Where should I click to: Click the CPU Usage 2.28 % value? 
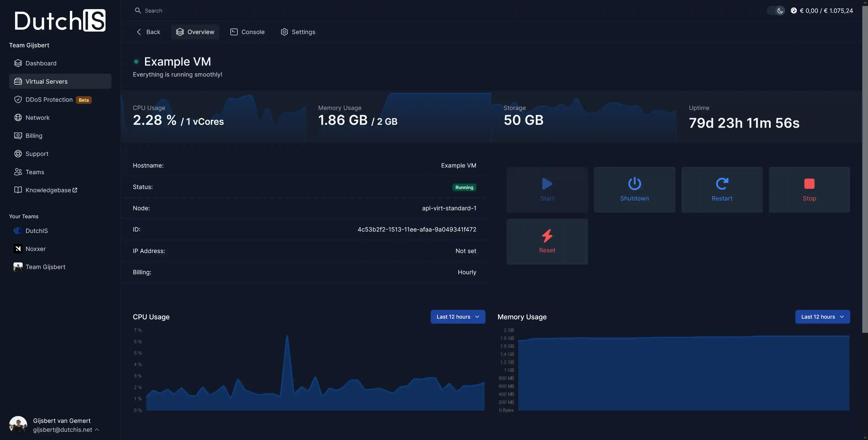pyautogui.click(x=155, y=120)
